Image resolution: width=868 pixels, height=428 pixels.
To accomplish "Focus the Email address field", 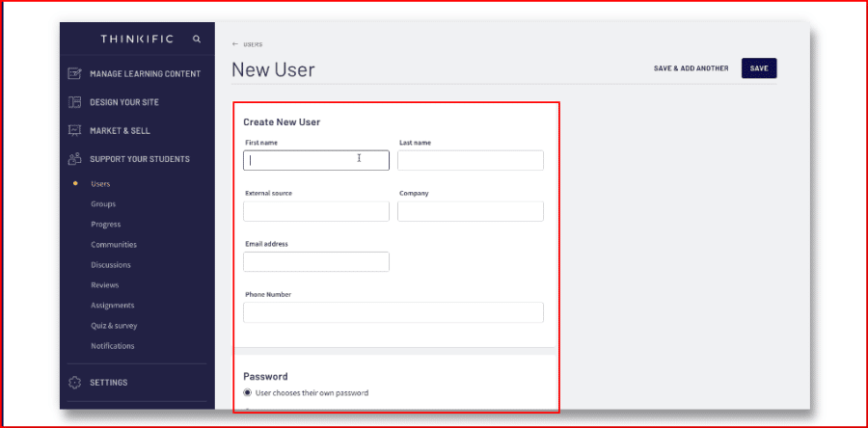I will coord(316,261).
